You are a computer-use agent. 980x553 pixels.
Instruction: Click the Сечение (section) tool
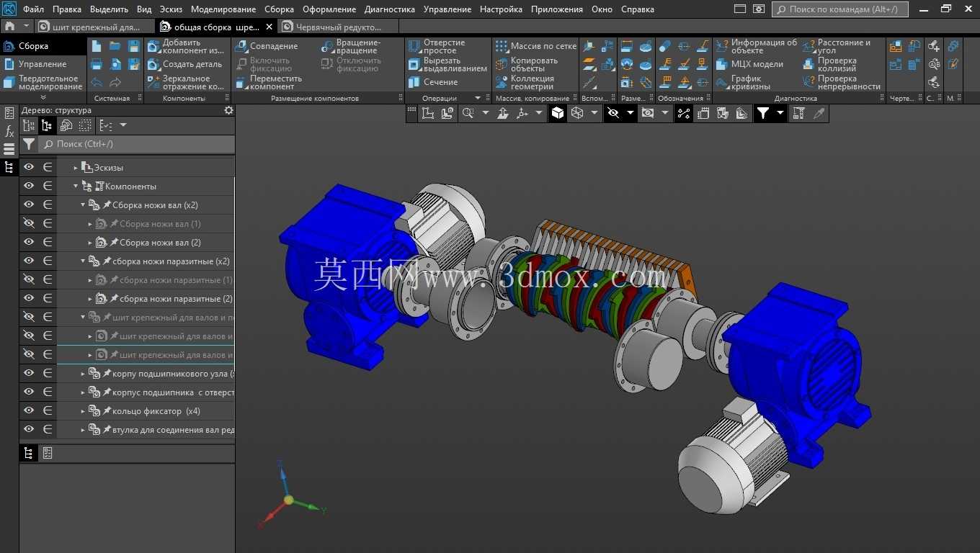433,82
